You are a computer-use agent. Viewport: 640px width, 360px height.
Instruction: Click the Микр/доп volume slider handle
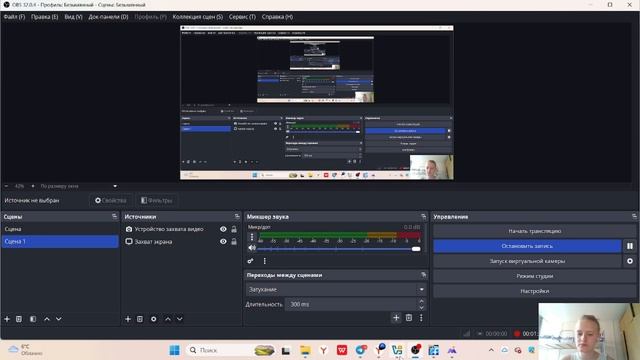pyautogui.click(x=416, y=249)
